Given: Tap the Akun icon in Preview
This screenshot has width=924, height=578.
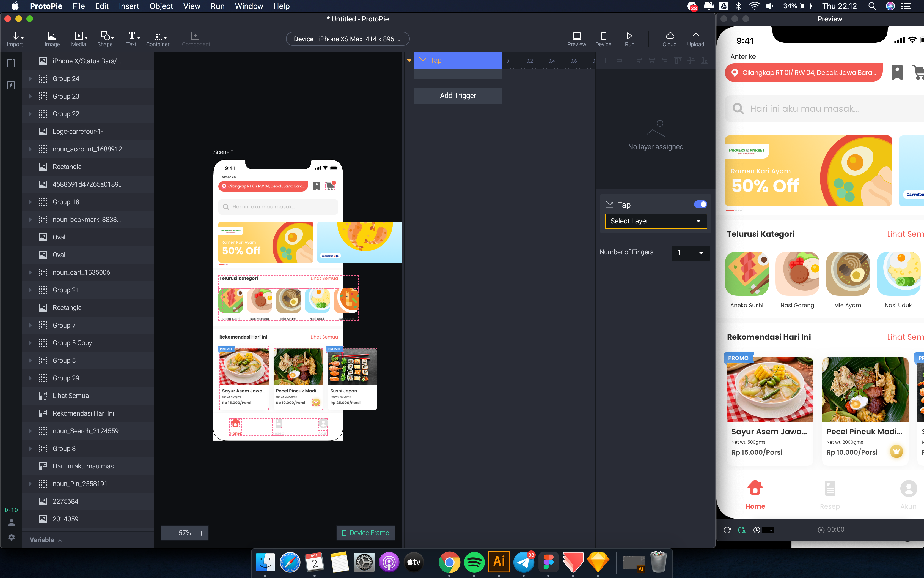Looking at the screenshot, I should (908, 494).
